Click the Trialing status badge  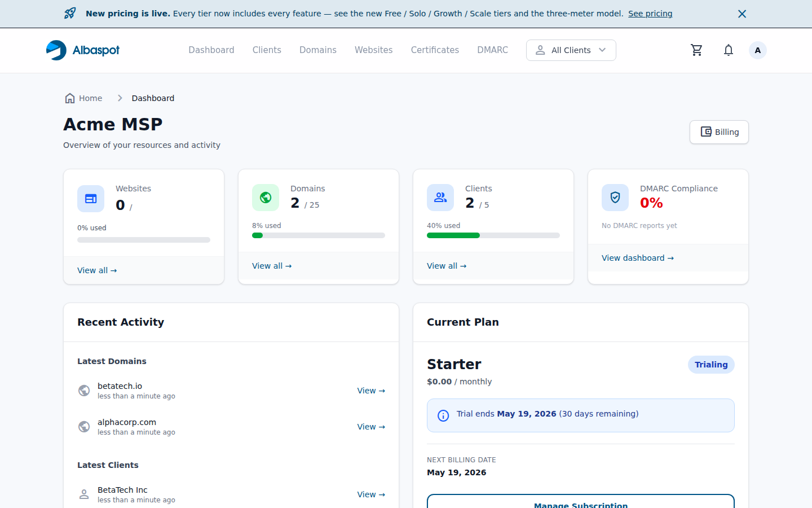(711, 365)
